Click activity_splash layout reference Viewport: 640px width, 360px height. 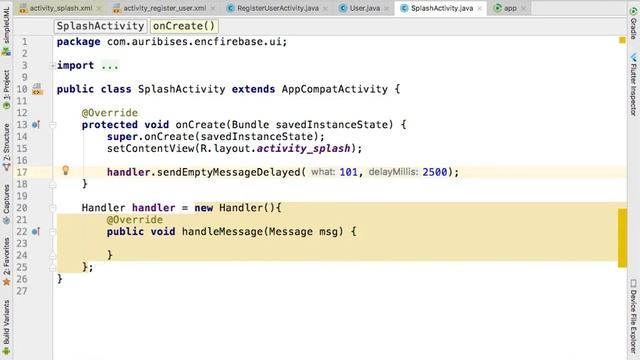tap(303, 148)
